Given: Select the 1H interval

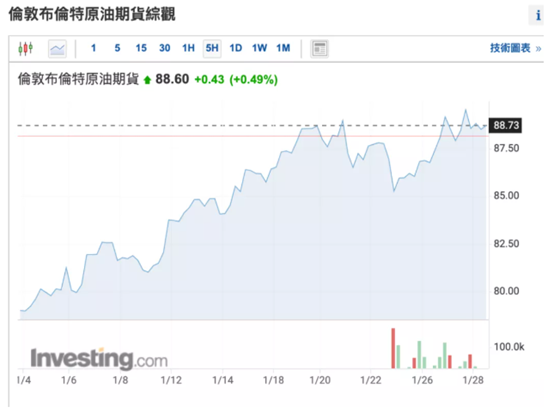Looking at the screenshot, I should pyautogui.click(x=188, y=48).
